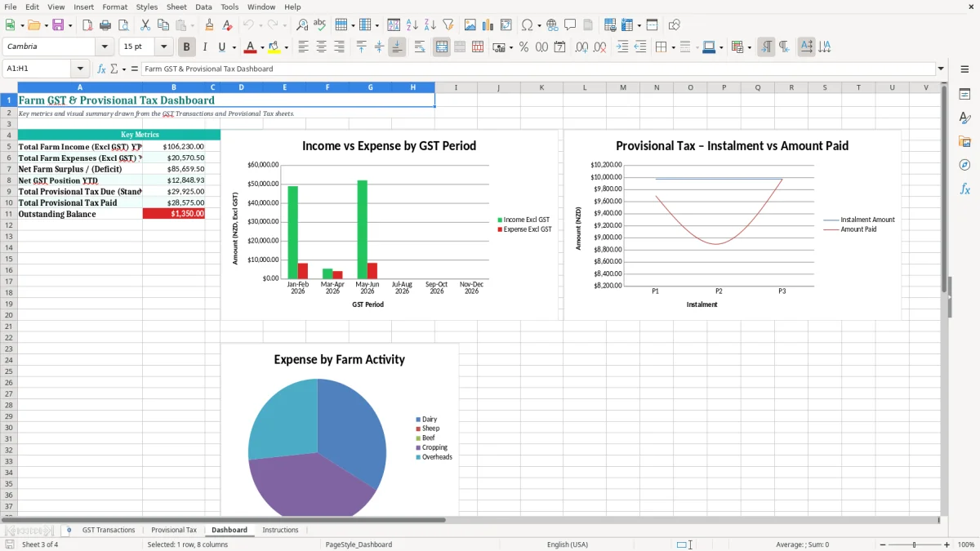Toggle Align Left button
The height and width of the screenshot is (551, 980).
303,47
